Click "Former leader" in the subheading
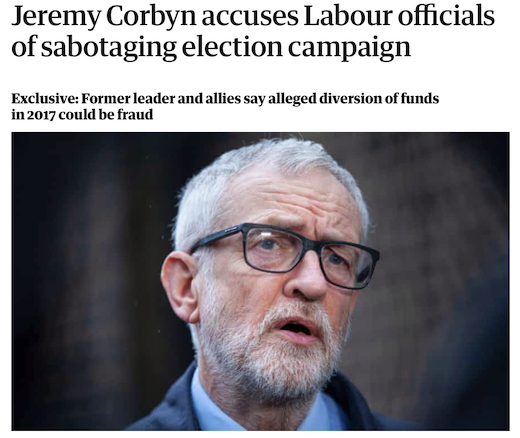Viewport: 520px width, 438px height. (x=128, y=98)
